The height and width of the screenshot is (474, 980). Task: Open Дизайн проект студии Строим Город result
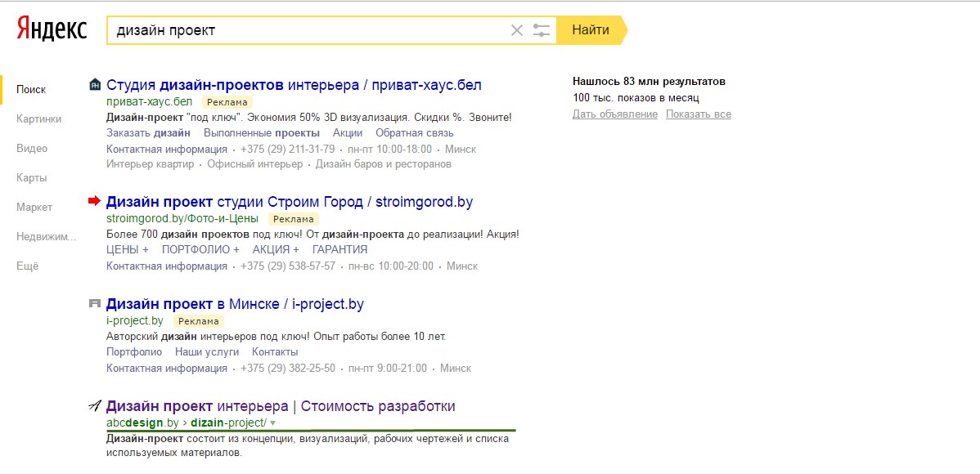(290, 202)
